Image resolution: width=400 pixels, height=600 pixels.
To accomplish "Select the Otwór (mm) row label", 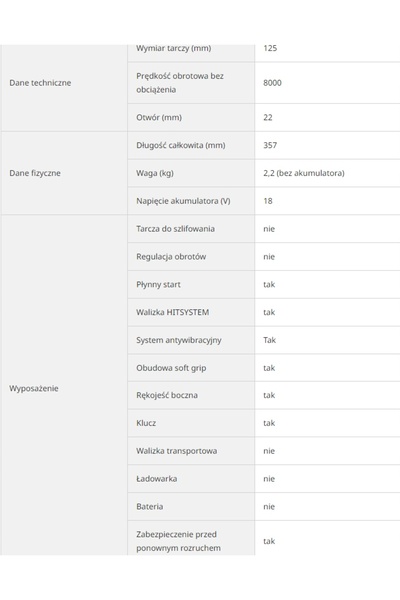I will 159,117.
